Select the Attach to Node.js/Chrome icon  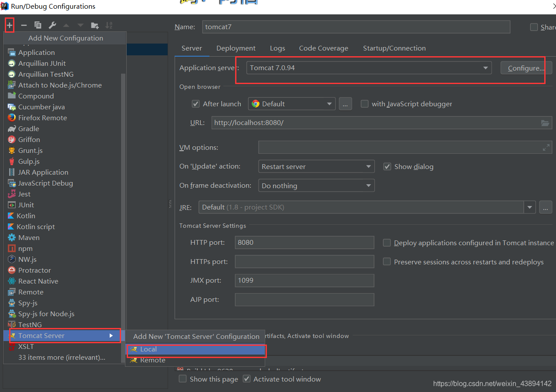coord(12,85)
